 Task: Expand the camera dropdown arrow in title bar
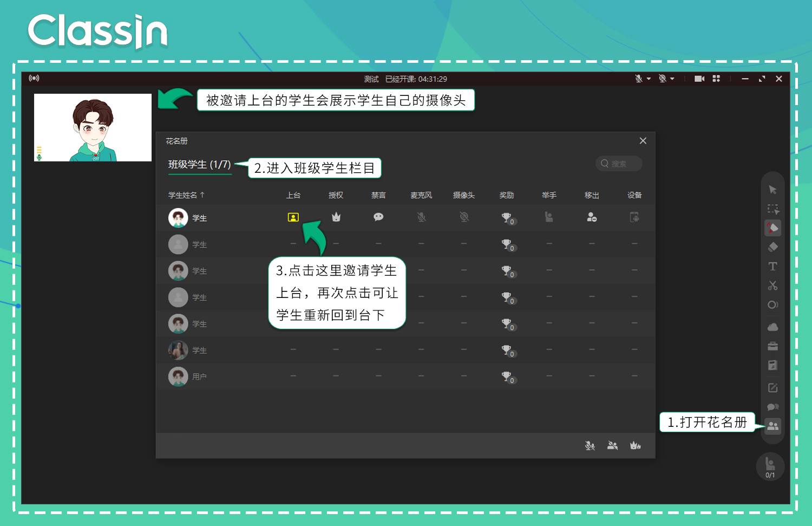coord(672,79)
